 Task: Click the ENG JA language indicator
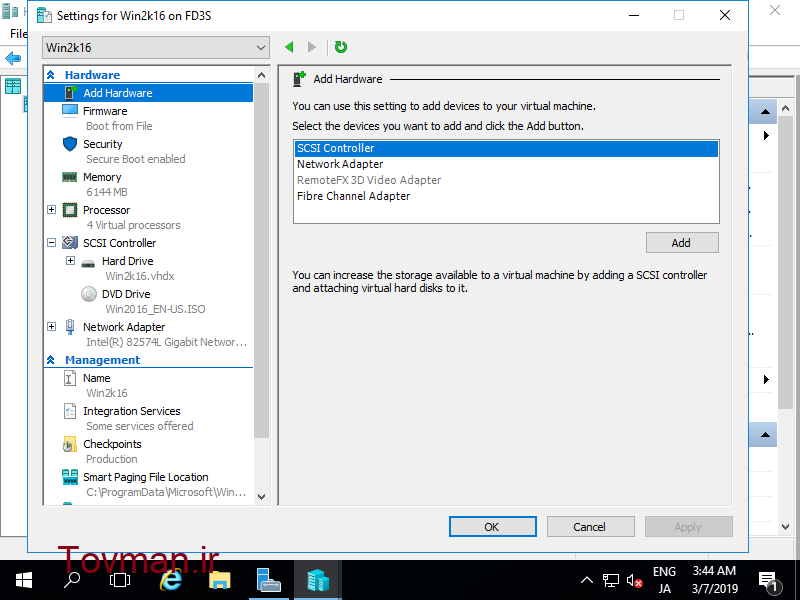tap(664, 581)
